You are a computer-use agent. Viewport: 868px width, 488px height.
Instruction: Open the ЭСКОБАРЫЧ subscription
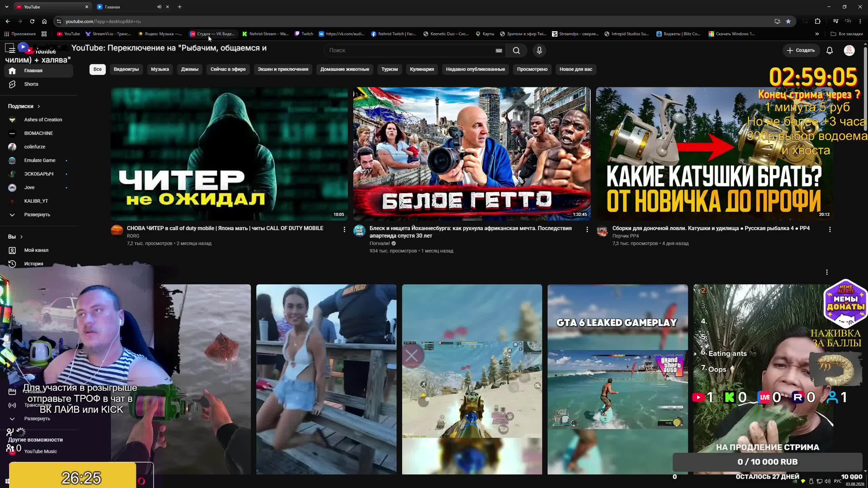(x=39, y=174)
